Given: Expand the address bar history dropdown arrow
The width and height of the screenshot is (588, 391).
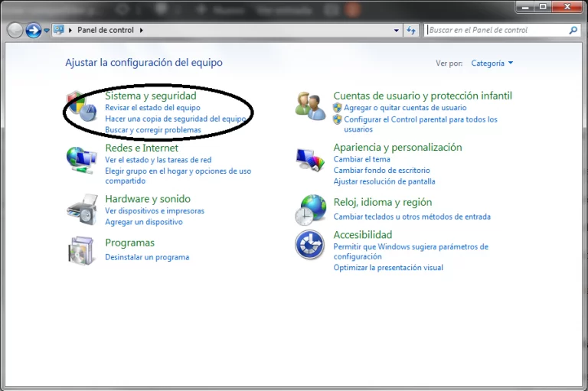Looking at the screenshot, I should (x=397, y=31).
